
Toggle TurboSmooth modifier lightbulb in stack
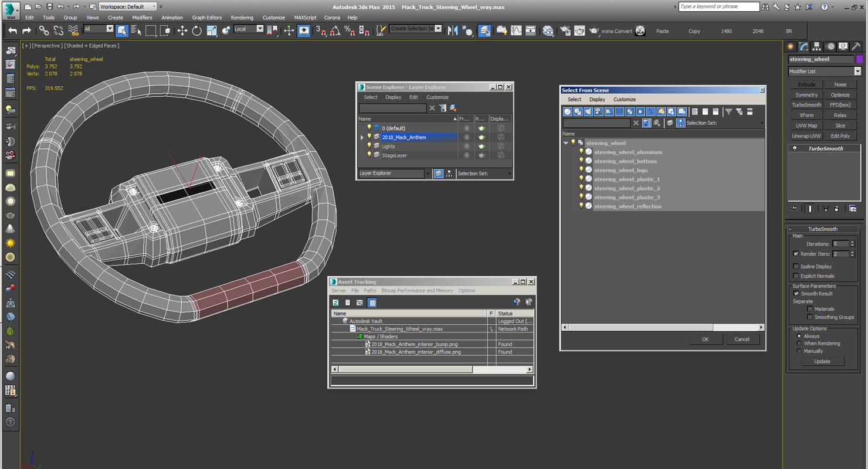[x=795, y=148]
